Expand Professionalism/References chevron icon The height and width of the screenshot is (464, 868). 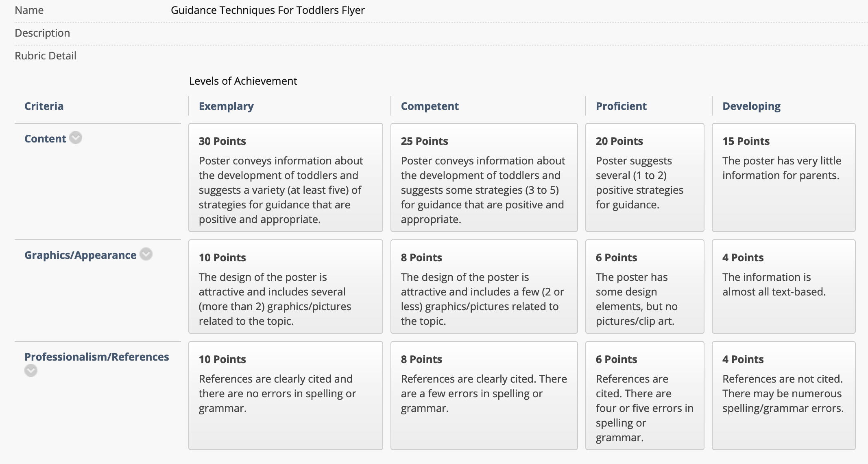pos(31,370)
